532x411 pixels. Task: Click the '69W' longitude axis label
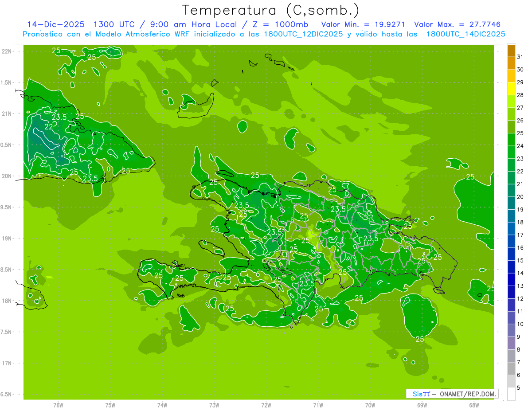tap(422, 405)
